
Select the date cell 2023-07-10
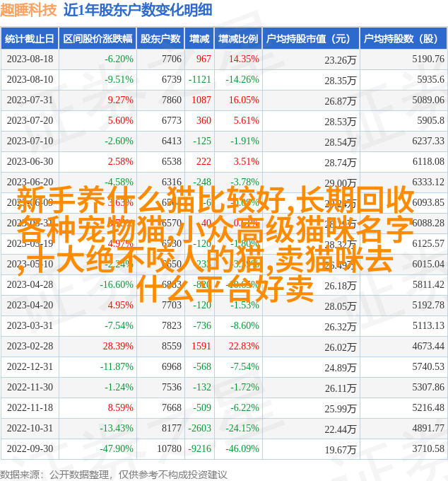click(x=30, y=141)
